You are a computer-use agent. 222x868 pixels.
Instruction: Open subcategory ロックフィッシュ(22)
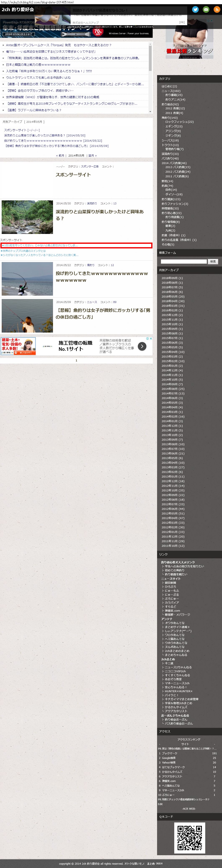click(x=179, y=122)
